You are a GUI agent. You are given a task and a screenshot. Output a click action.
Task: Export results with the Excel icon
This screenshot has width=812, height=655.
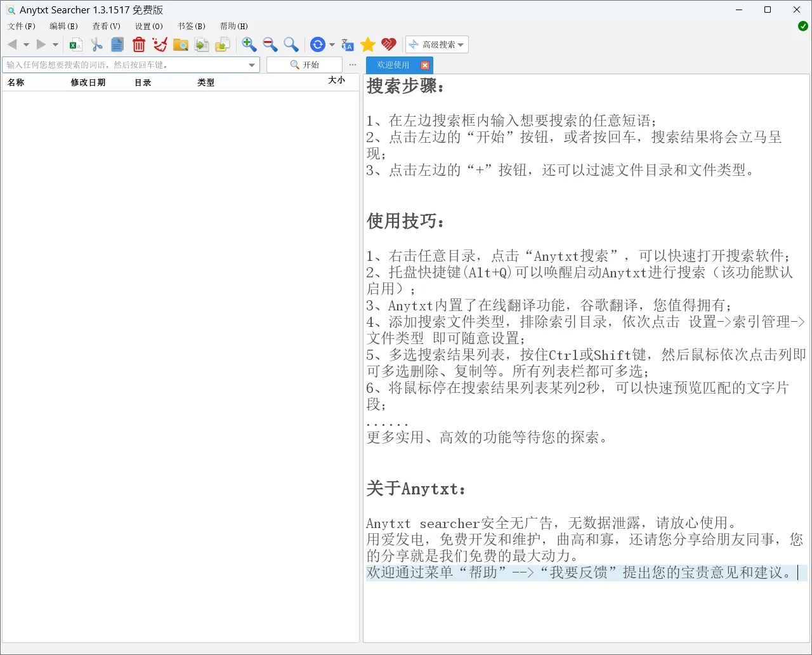point(76,44)
